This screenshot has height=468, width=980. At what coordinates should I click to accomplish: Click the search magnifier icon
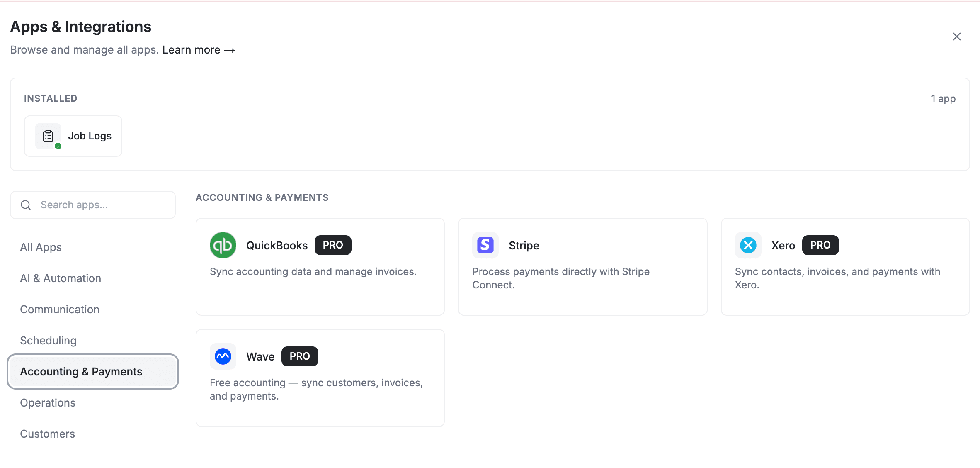[25, 205]
